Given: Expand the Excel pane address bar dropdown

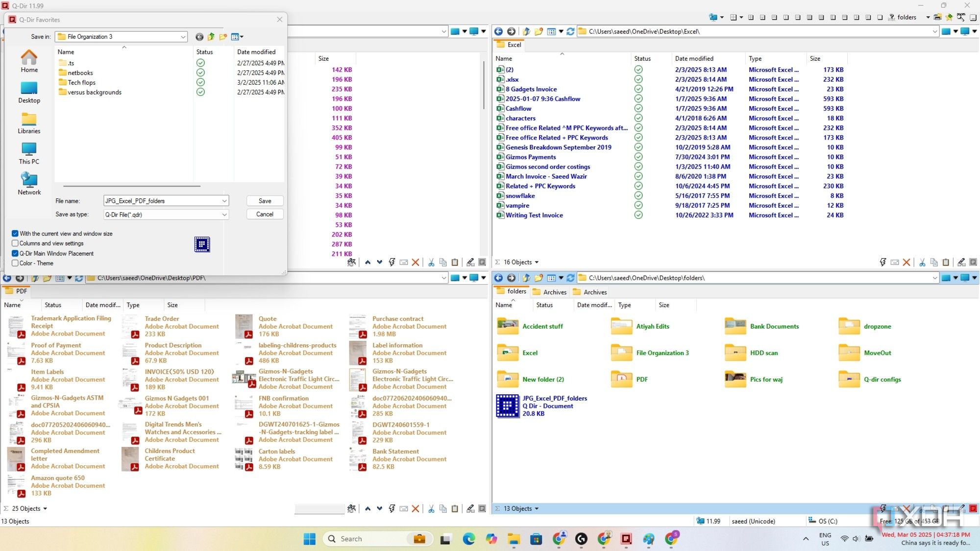Looking at the screenshot, I should point(934,31).
